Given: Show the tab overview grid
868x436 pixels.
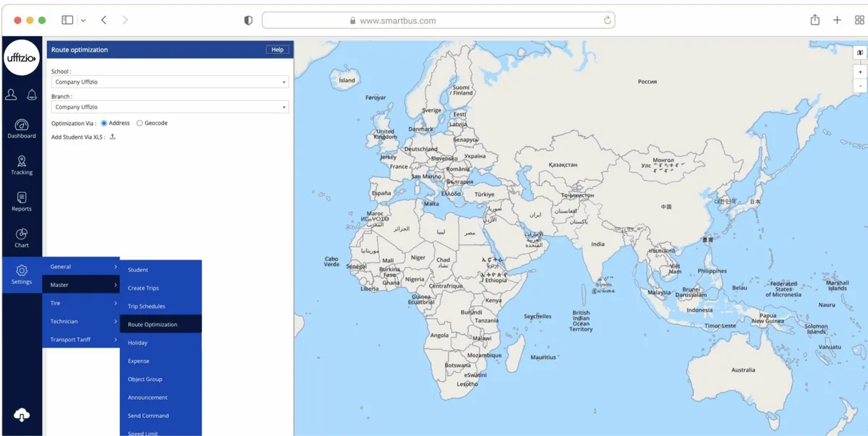Looking at the screenshot, I should (x=859, y=20).
